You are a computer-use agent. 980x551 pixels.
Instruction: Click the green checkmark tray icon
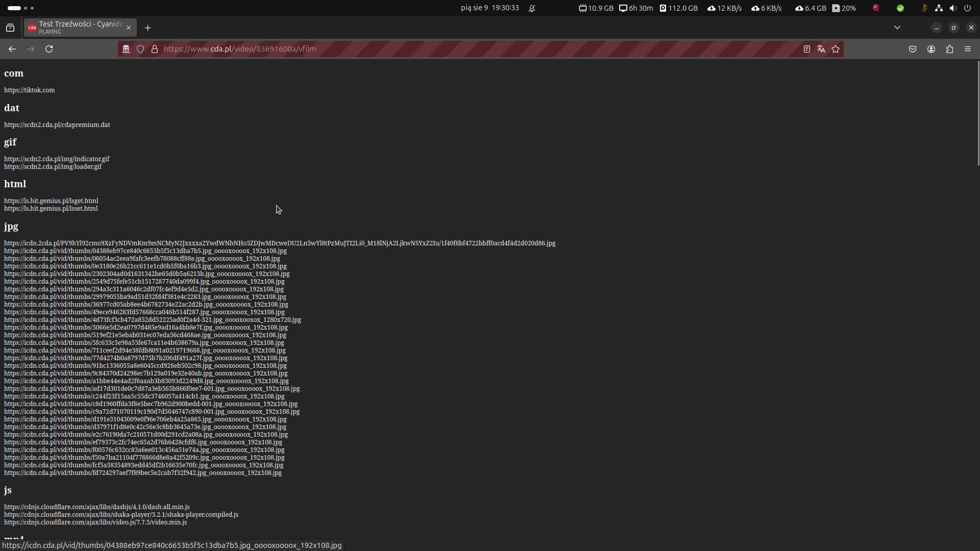pos(900,8)
